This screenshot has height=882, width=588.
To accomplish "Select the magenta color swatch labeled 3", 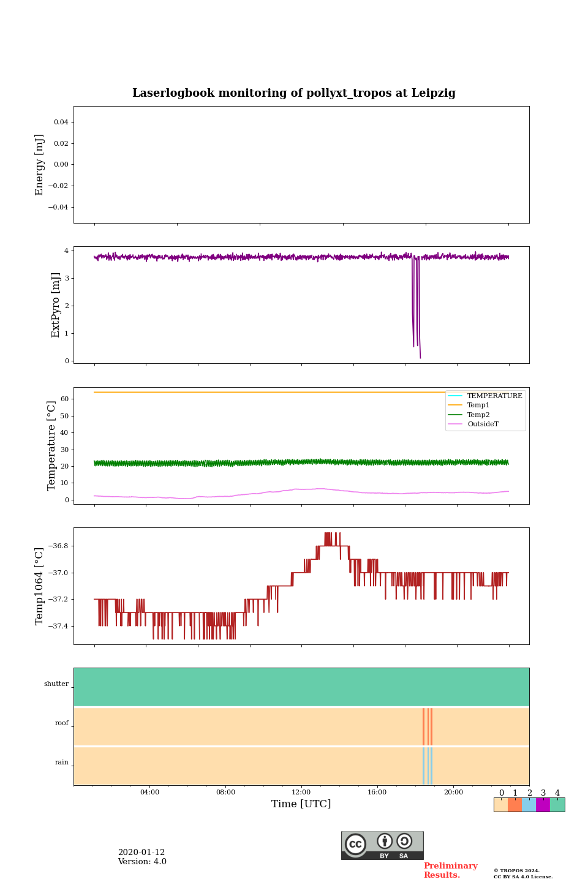I will [543, 805].
